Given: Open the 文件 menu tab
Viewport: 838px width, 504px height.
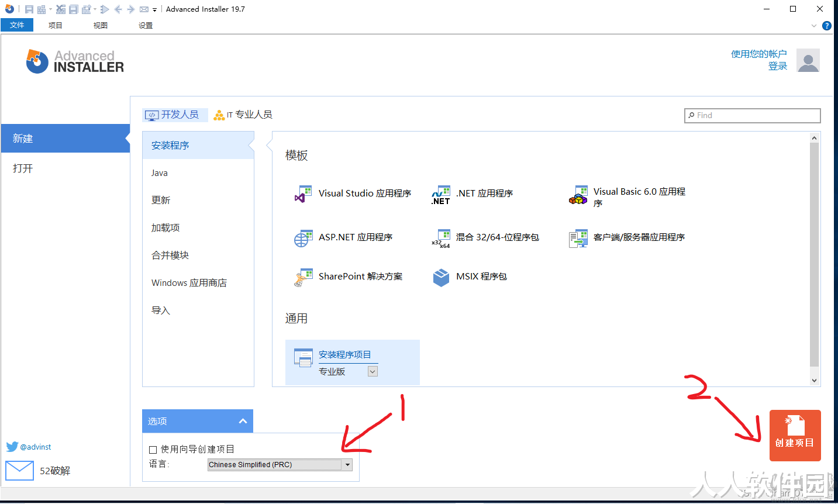Looking at the screenshot, I should coord(17,25).
